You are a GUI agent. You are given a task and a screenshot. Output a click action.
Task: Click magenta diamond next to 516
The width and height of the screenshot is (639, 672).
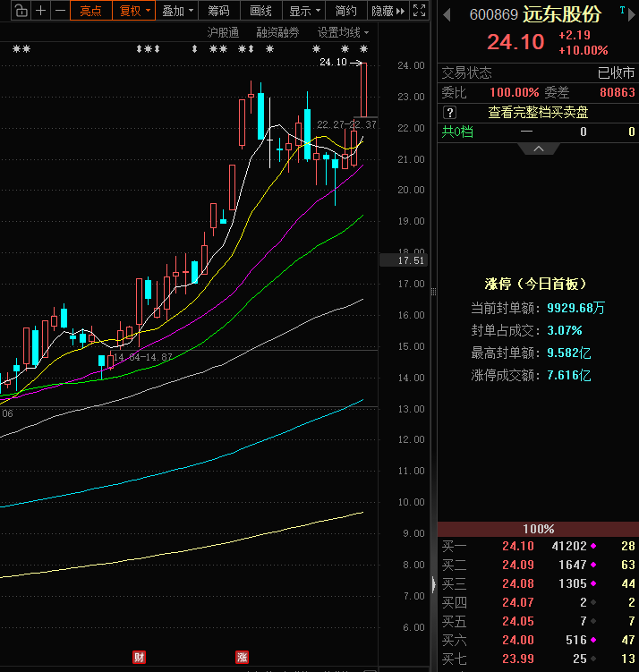[x=593, y=641]
